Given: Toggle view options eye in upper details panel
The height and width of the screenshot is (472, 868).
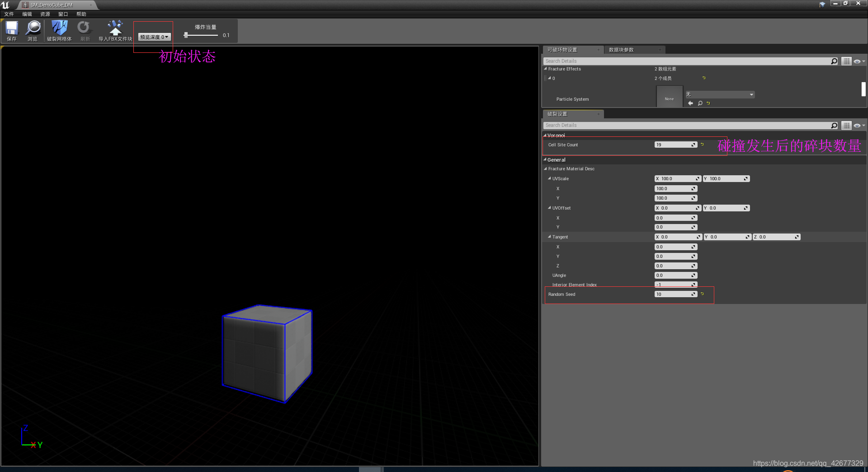Looking at the screenshot, I should tap(859, 61).
